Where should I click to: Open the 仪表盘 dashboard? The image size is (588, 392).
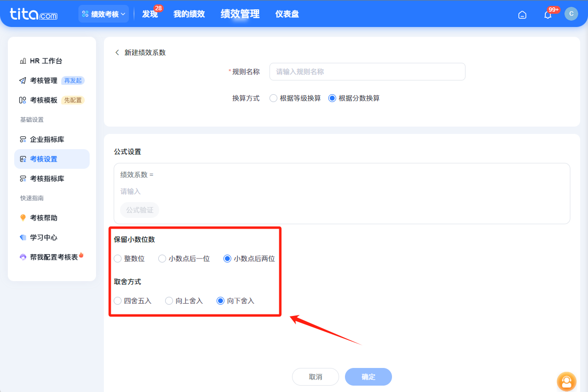click(x=287, y=14)
